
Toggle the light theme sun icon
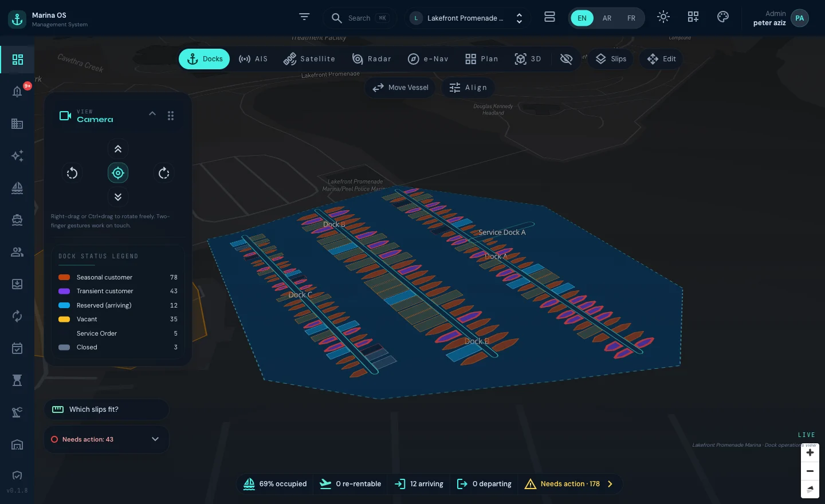pyautogui.click(x=663, y=17)
